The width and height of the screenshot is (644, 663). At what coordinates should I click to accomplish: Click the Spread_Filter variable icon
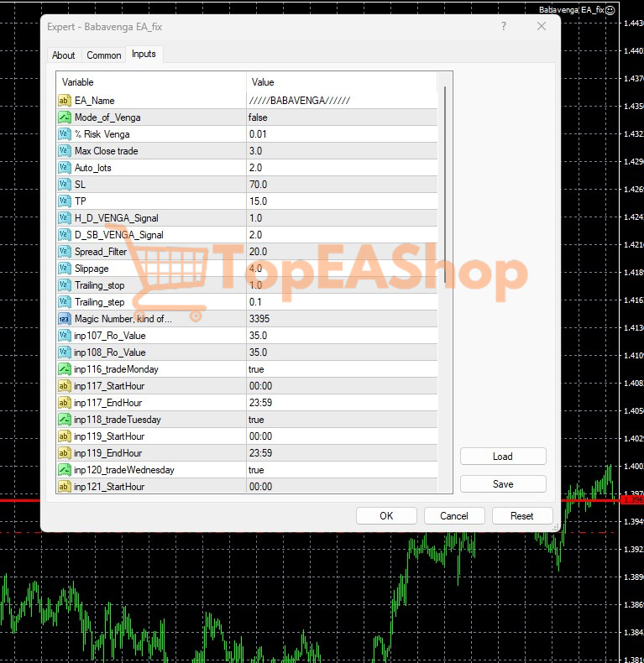(x=65, y=252)
